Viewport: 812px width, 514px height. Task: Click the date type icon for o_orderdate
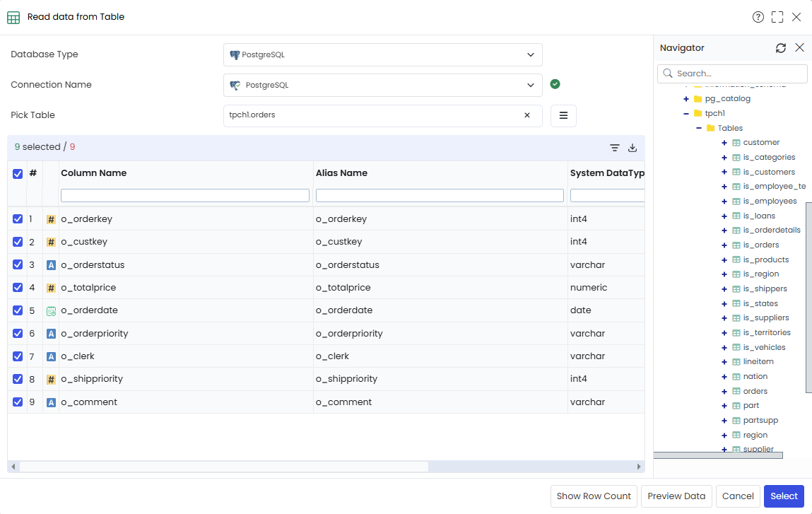click(x=51, y=311)
